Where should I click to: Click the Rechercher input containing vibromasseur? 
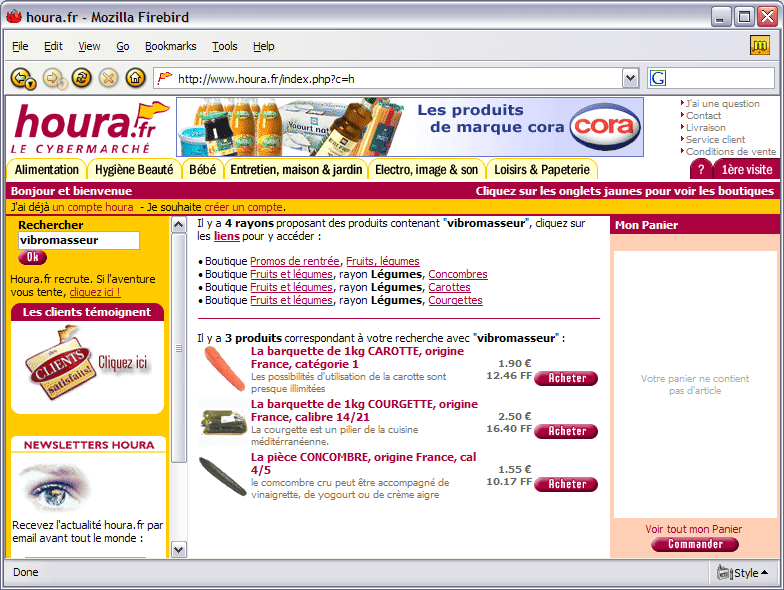(x=78, y=240)
